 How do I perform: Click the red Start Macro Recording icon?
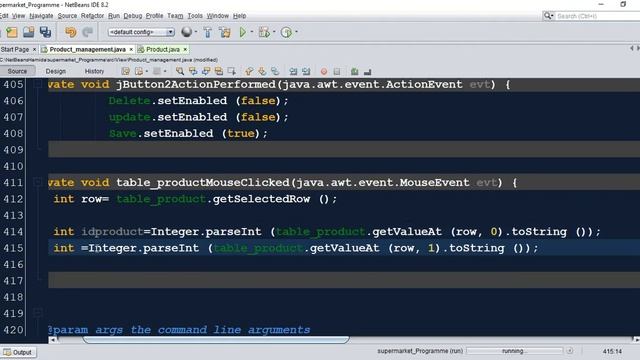pyautogui.click(x=324, y=71)
